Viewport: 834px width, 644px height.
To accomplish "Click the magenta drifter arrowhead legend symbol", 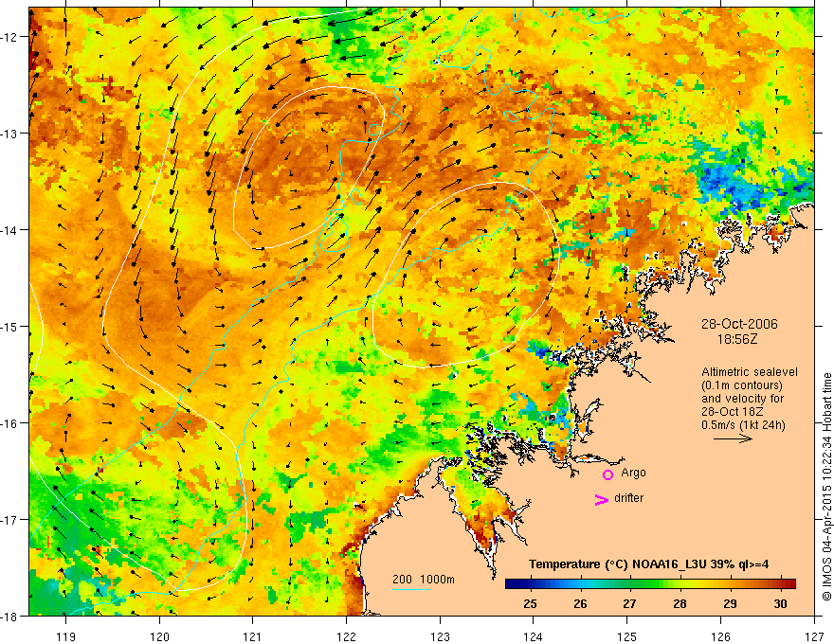I will pyautogui.click(x=602, y=500).
